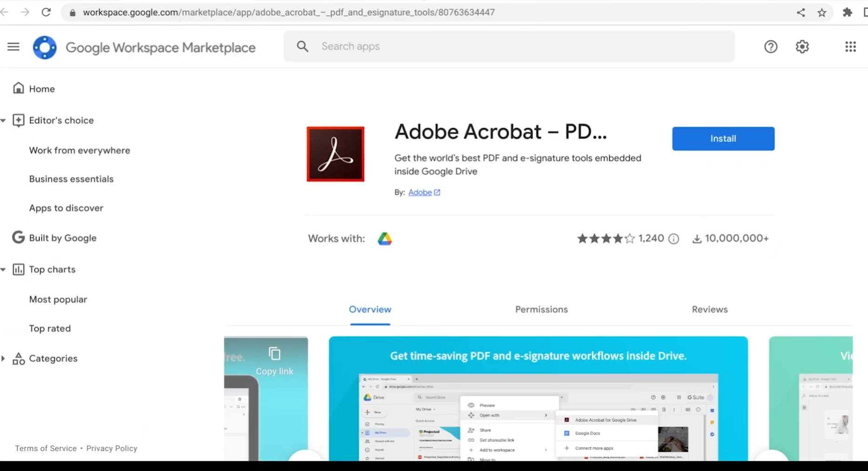Click the browser address bar URL
This screenshot has height=471, width=868.
tap(289, 13)
